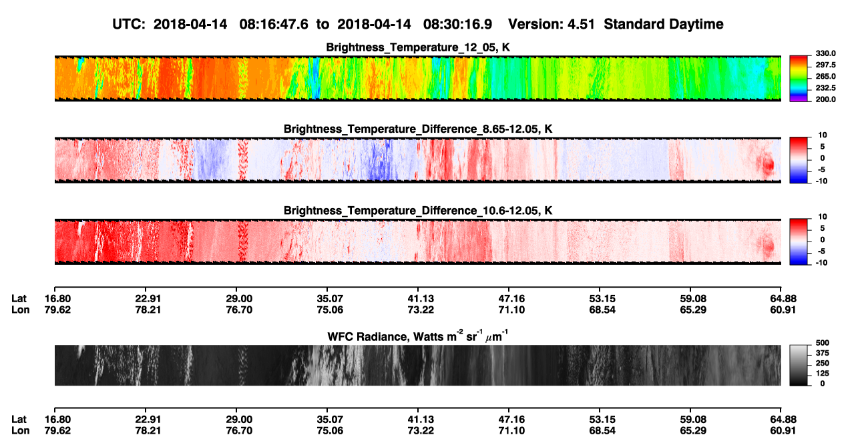Click latitude 59.08 on the axis below WFC Radiance

[690, 420]
